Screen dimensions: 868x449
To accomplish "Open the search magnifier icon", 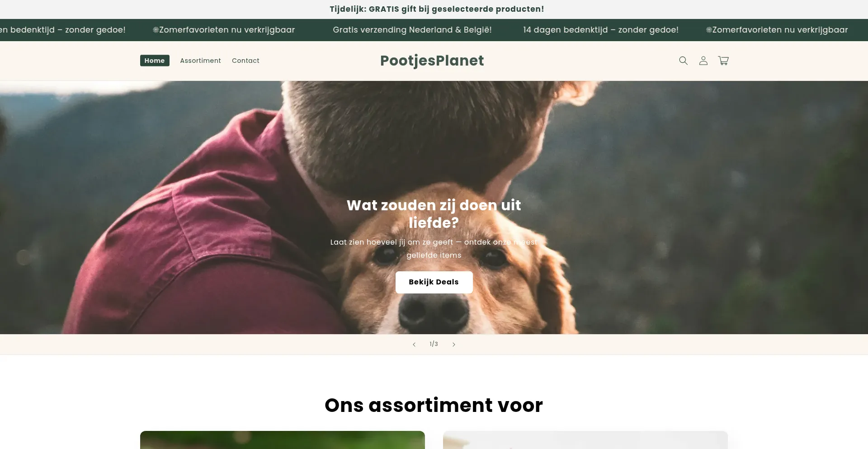I will pyautogui.click(x=683, y=61).
